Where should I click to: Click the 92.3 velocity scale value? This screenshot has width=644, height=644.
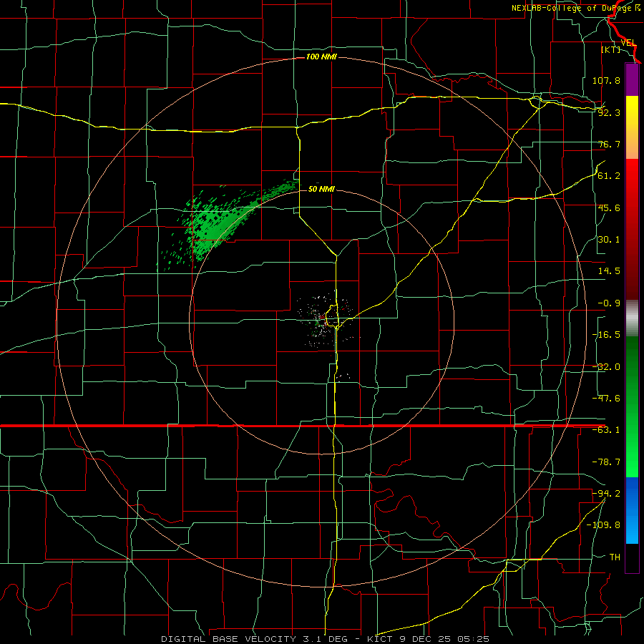(x=609, y=112)
